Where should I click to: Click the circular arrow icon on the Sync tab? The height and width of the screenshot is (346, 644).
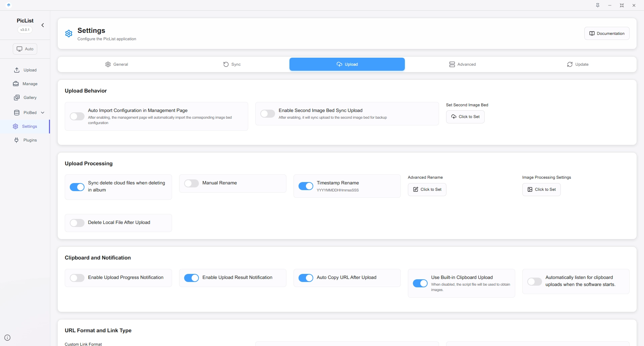coord(226,64)
